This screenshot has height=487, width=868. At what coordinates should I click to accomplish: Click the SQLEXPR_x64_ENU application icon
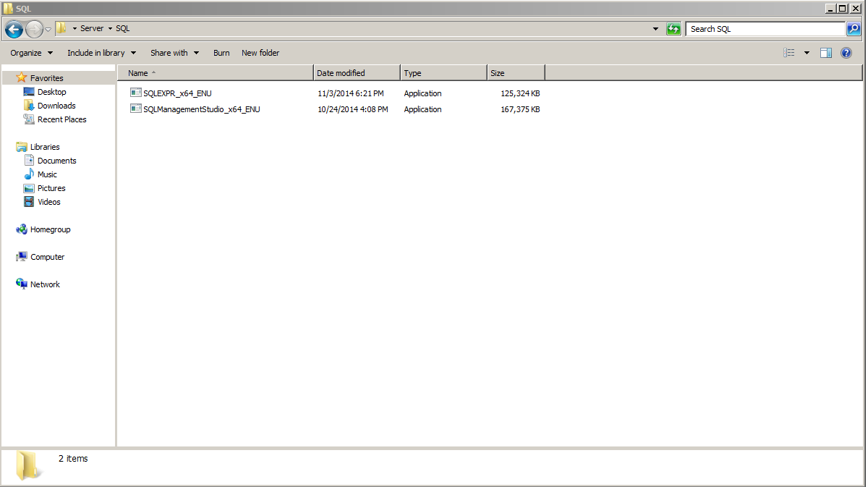(x=135, y=93)
